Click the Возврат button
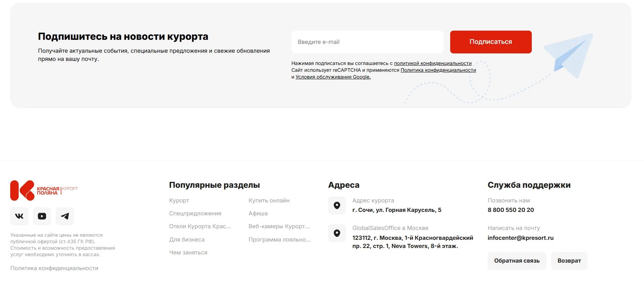The height and width of the screenshot is (282, 644). tap(569, 261)
